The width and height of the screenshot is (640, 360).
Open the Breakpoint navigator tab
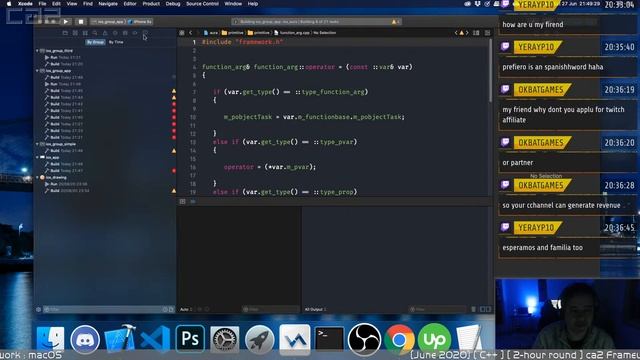point(135,33)
